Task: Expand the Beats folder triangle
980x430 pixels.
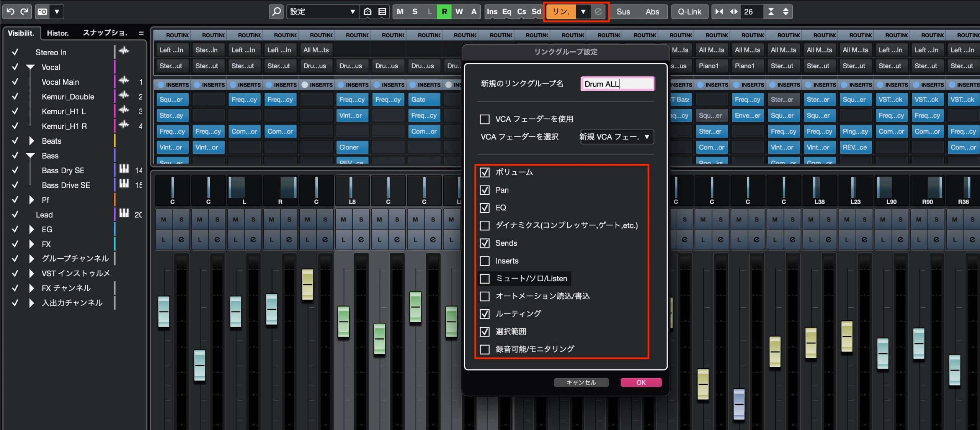Action: coord(32,141)
